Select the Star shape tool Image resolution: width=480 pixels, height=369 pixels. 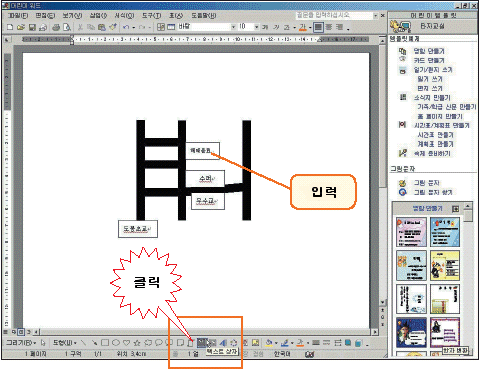[x=137, y=342]
